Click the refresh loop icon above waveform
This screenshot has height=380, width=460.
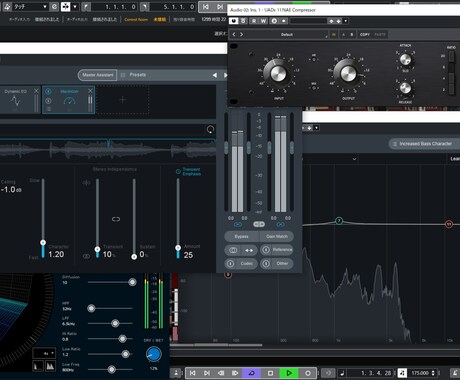tap(210, 129)
